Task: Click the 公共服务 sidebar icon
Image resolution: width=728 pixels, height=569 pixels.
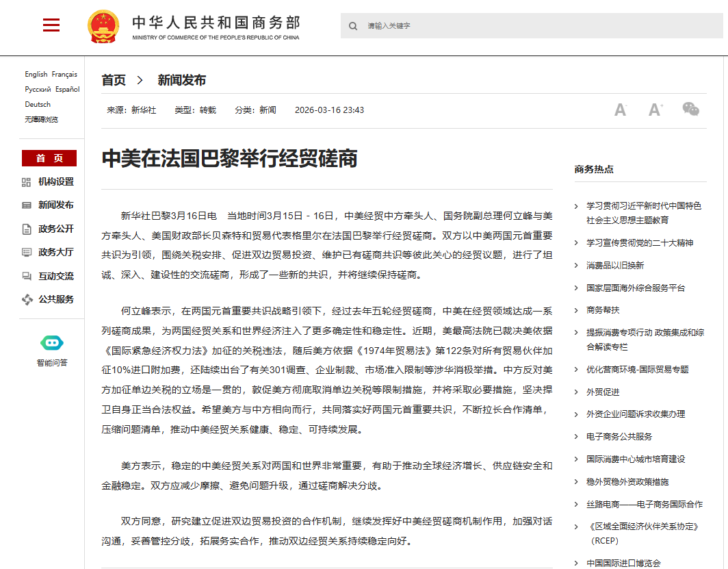Action: [25, 299]
